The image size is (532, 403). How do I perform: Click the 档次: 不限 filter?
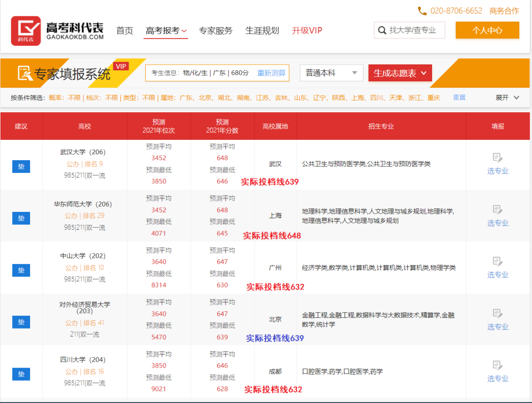pyautogui.click(x=102, y=98)
